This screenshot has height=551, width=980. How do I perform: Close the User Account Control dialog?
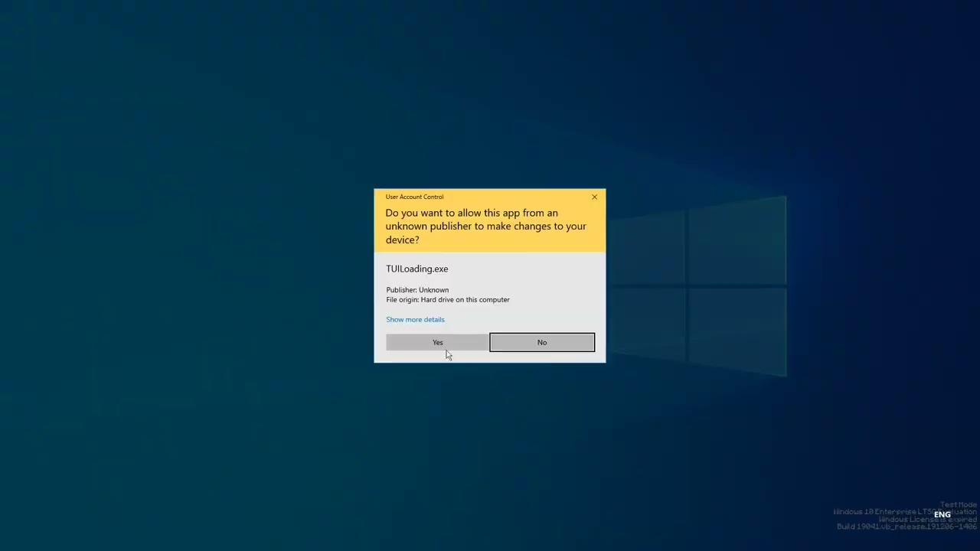pyautogui.click(x=594, y=197)
